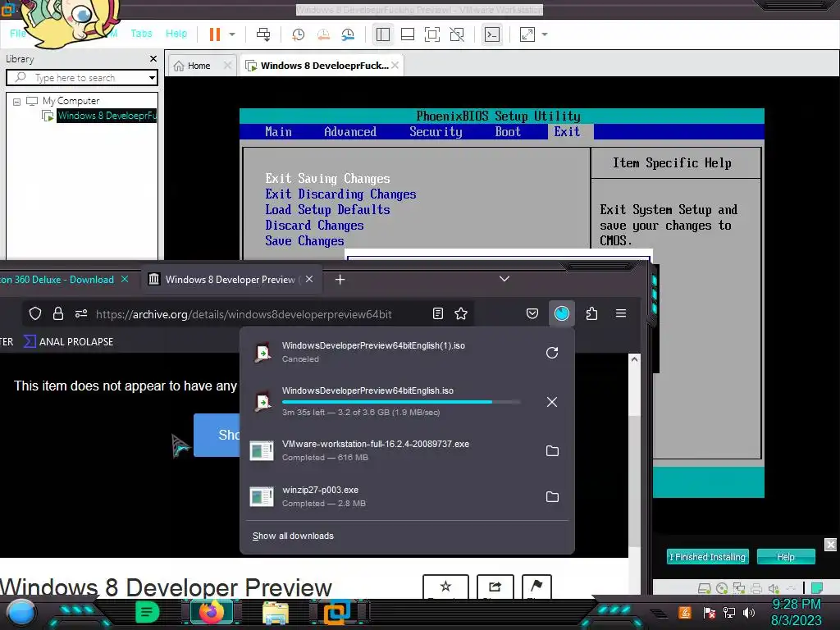
Task: Select My Computer in the Library tree
Action: pyautogui.click(x=71, y=101)
